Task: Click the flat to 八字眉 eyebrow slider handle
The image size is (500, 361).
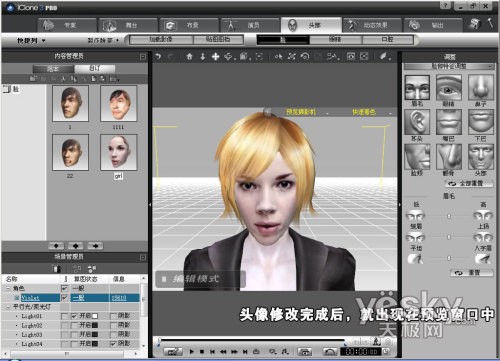Action: [449, 258]
